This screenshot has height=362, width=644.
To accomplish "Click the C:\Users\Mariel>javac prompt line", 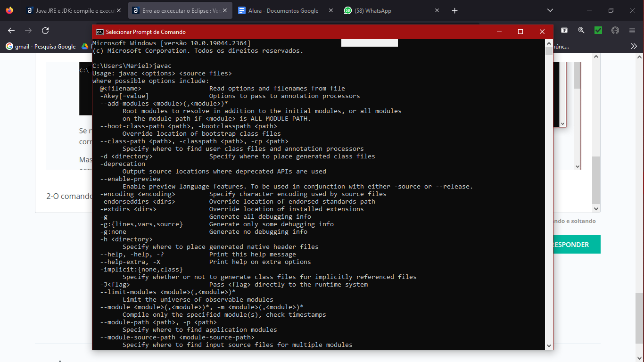I will coord(132,66).
